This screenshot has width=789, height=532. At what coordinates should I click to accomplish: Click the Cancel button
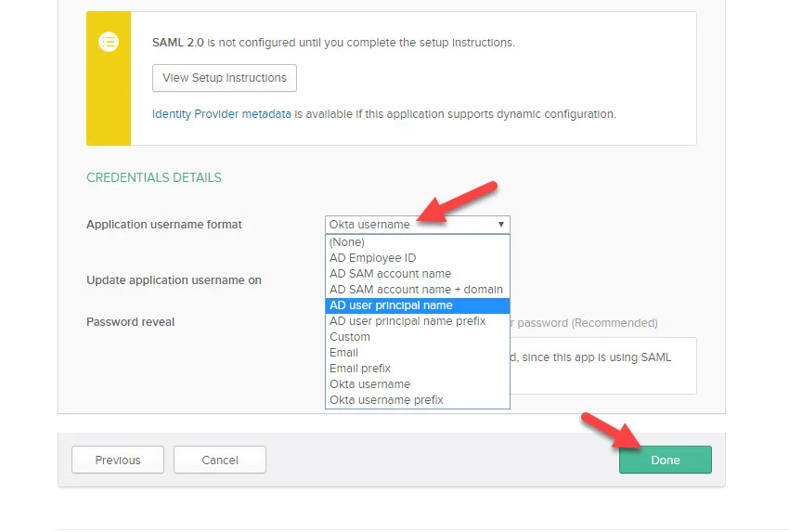pos(220,460)
